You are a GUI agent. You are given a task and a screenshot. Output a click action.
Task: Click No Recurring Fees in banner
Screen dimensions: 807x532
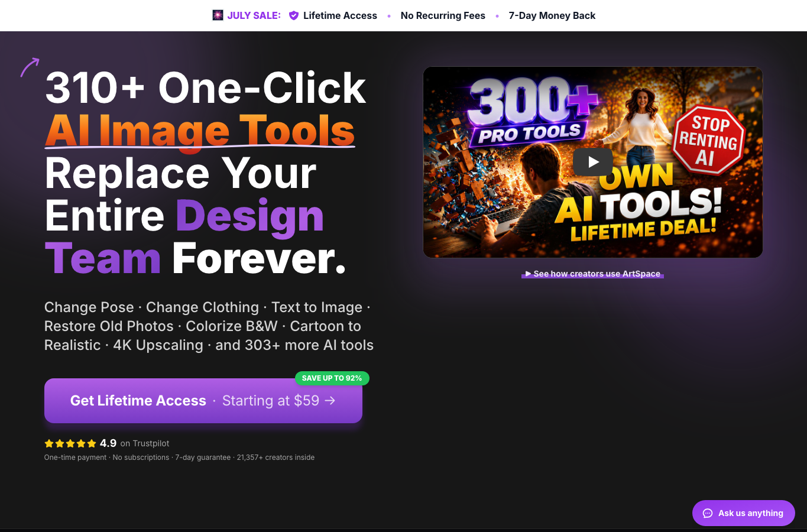443,15
